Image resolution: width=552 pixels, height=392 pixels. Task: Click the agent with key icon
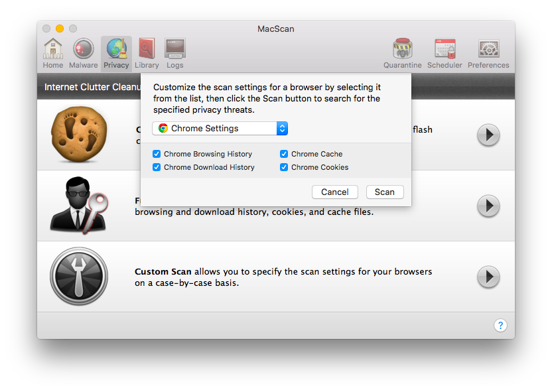(79, 206)
